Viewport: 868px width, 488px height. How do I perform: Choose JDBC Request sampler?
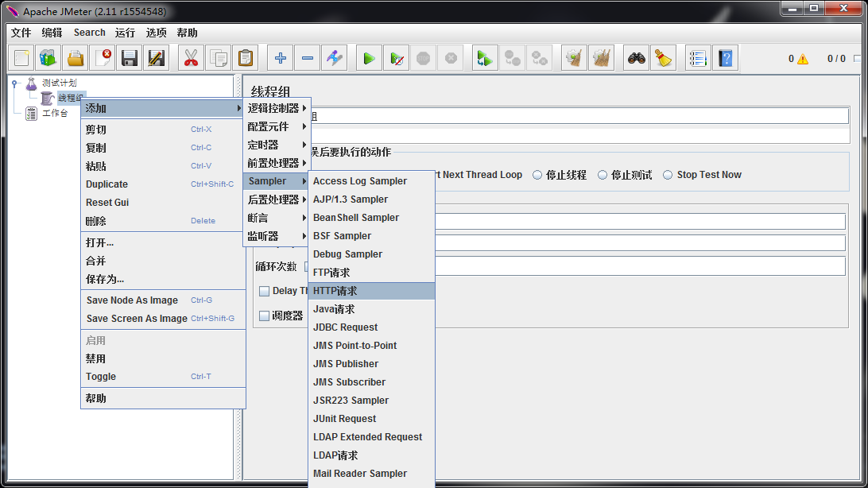pyautogui.click(x=371, y=327)
